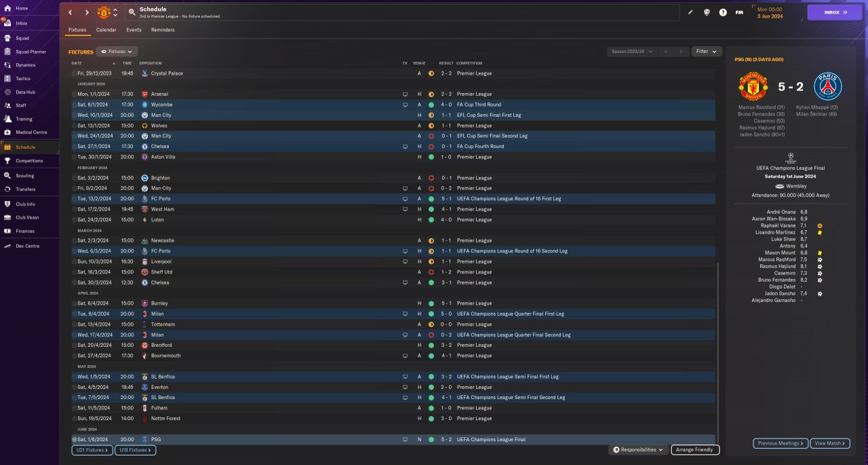Open help via the question mark icon
Viewport: 868px width, 465px height.
[723, 12]
